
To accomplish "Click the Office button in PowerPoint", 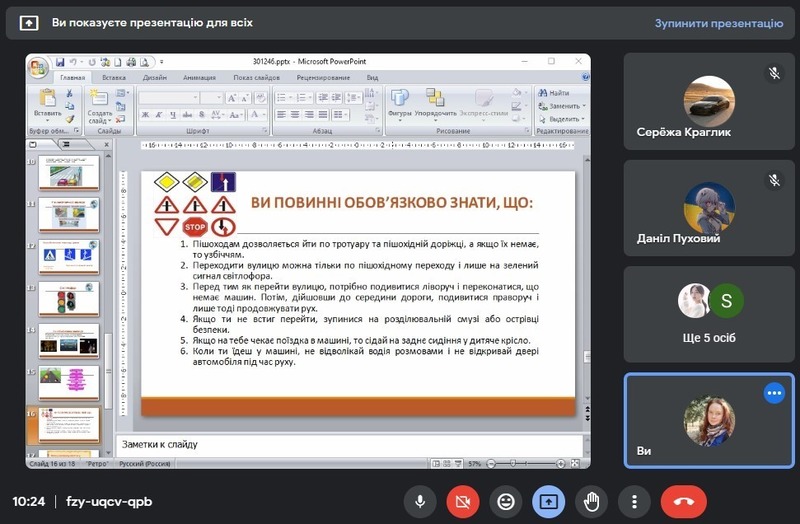I will (39, 67).
